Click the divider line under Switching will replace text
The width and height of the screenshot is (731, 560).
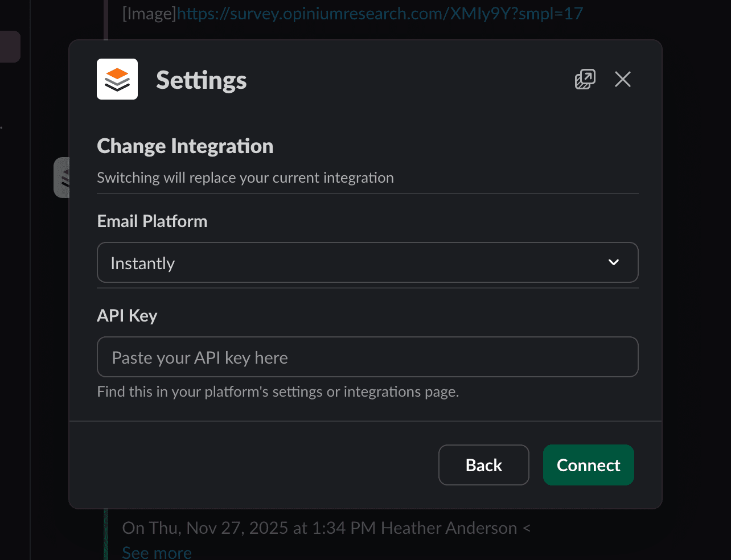(x=367, y=193)
